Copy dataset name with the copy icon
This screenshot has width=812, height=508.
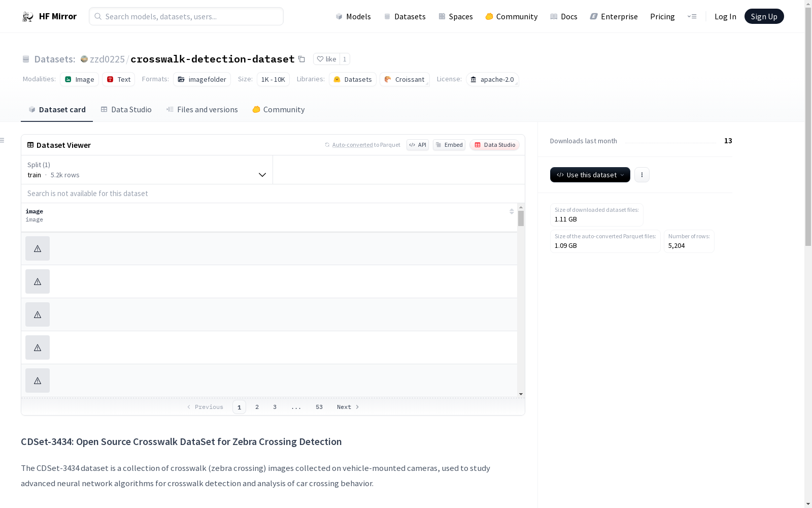tap(301, 59)
